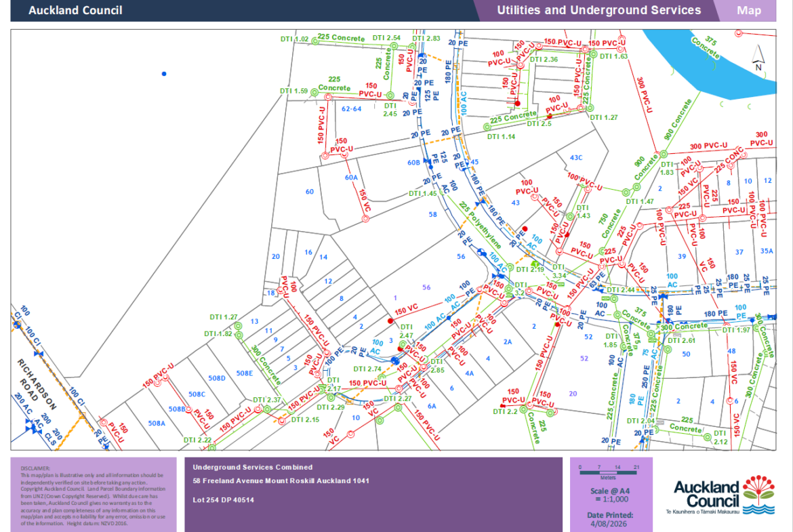The image size is (793, 532).
Task: Click the scale bar in meters
Action: click(x=608, y=472)
